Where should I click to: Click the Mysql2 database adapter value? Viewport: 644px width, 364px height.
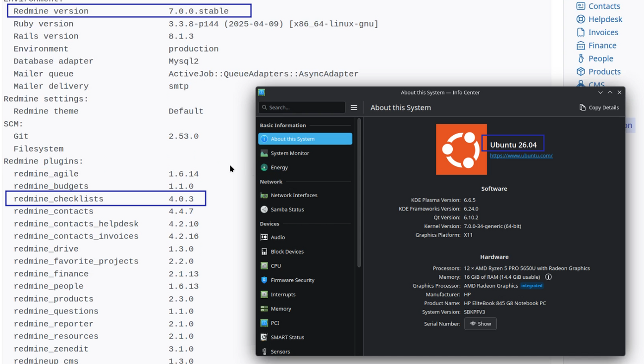(x=183, y=61)
